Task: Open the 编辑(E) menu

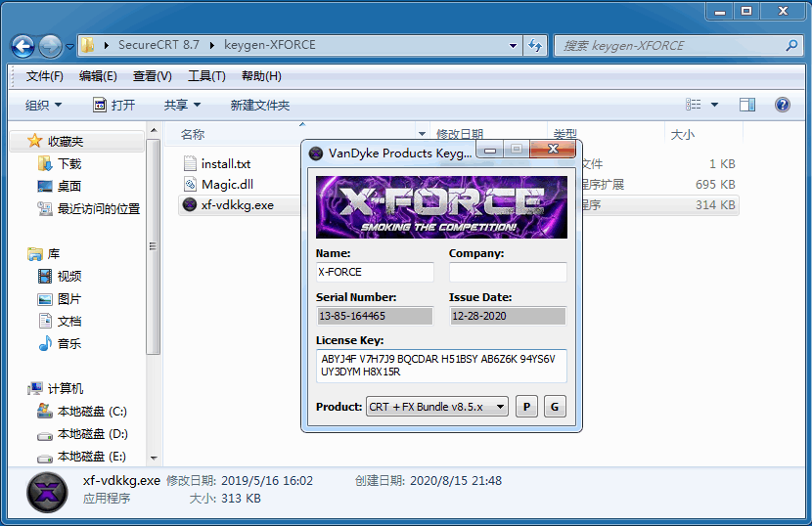Action: [x=98, y=76]
